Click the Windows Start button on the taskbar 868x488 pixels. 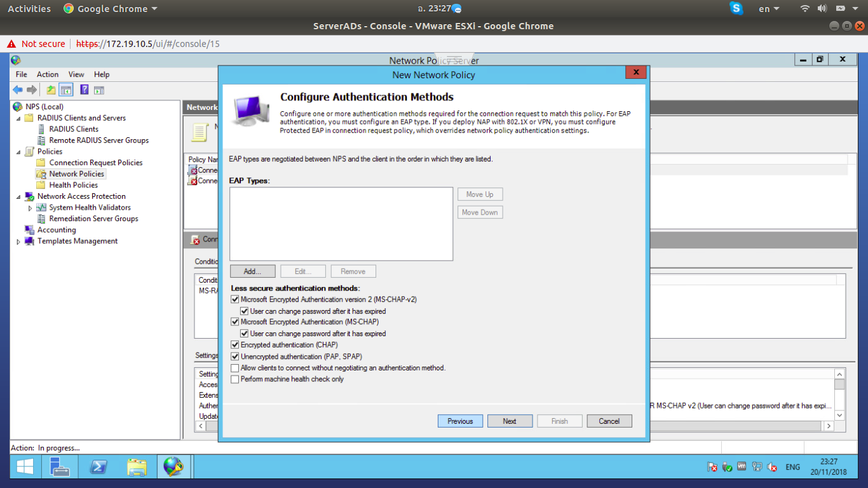25,467
